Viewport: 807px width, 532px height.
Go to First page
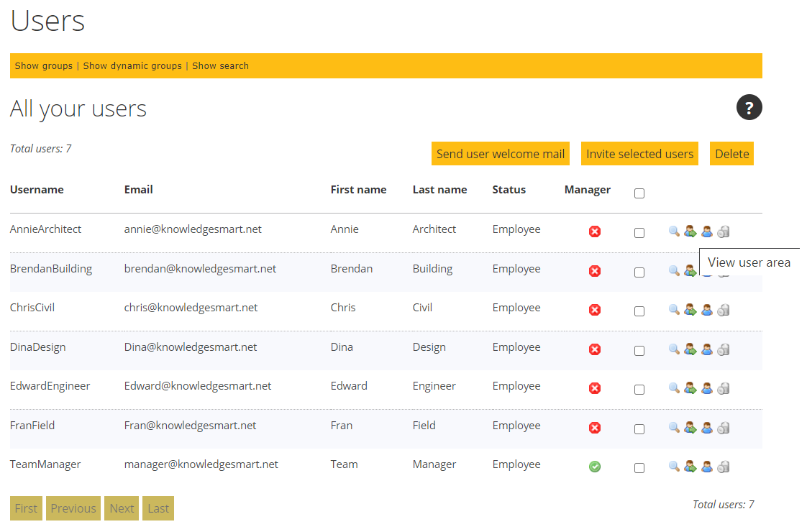click(26, 508)
